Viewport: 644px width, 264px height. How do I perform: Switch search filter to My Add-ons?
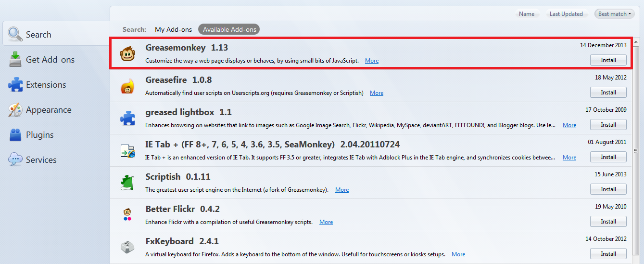(173, 29)
